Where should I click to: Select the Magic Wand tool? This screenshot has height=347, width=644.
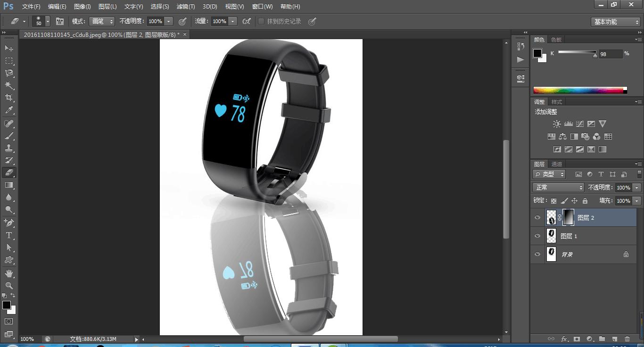[x=9, y=85]
